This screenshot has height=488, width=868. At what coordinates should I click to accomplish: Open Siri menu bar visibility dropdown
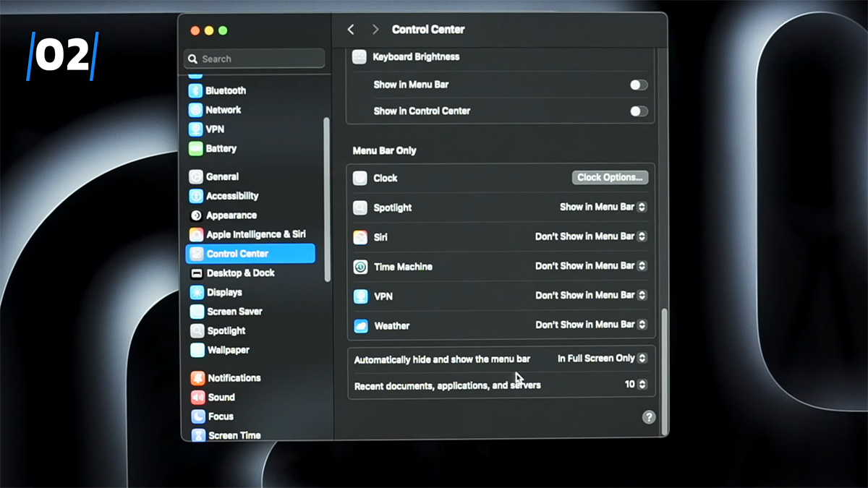click(x=591, y=236)
